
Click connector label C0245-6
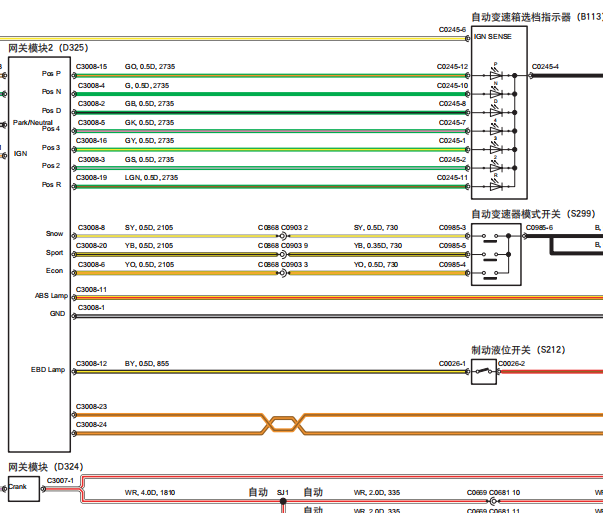click(x=452, y=30)
